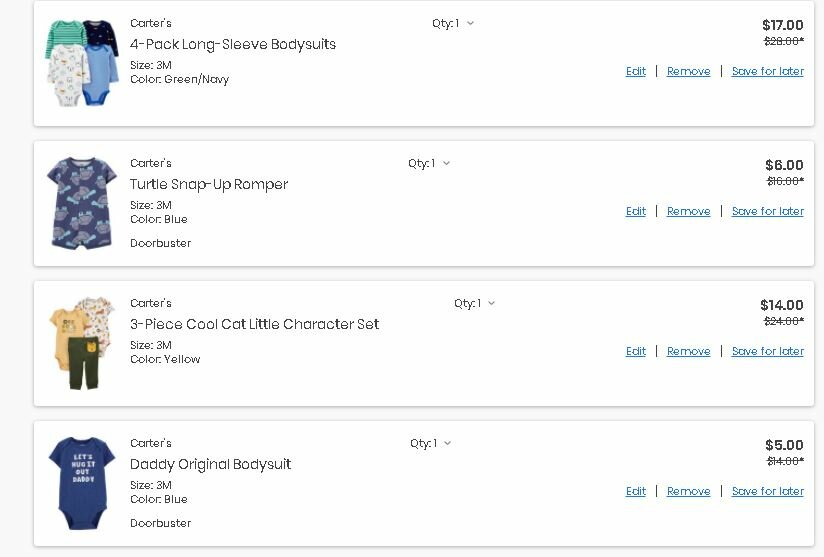
Task: Open the Turtle Snap-Up Romper thumbnail
Action: [82, 203]
